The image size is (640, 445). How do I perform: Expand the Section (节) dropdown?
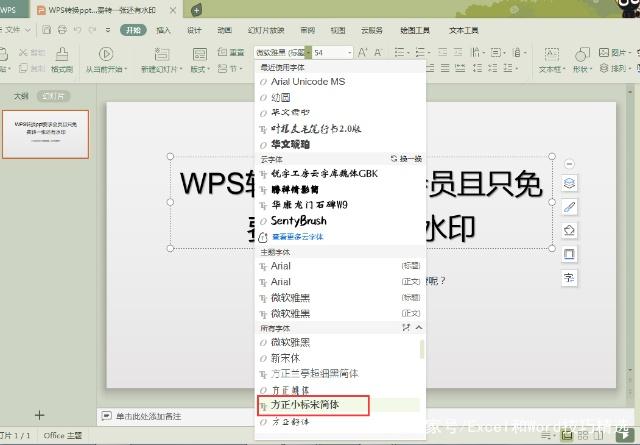(x=240, y=69)
